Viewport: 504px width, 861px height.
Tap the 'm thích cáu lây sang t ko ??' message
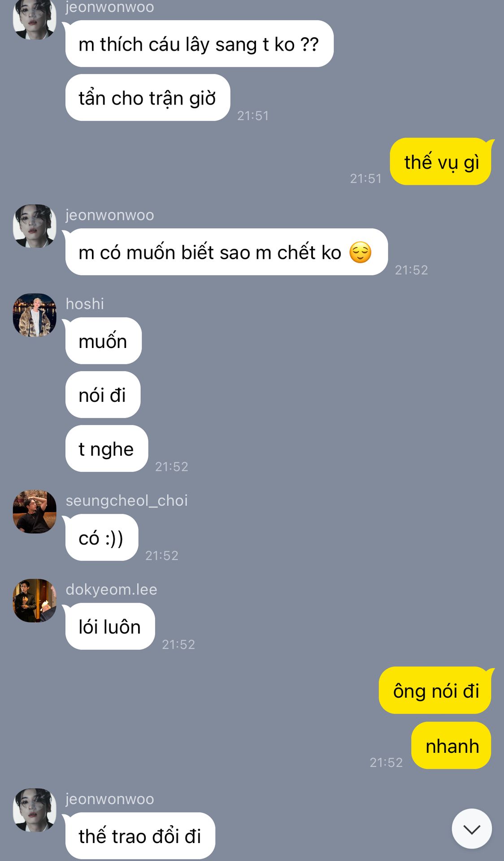coord(199,44)
